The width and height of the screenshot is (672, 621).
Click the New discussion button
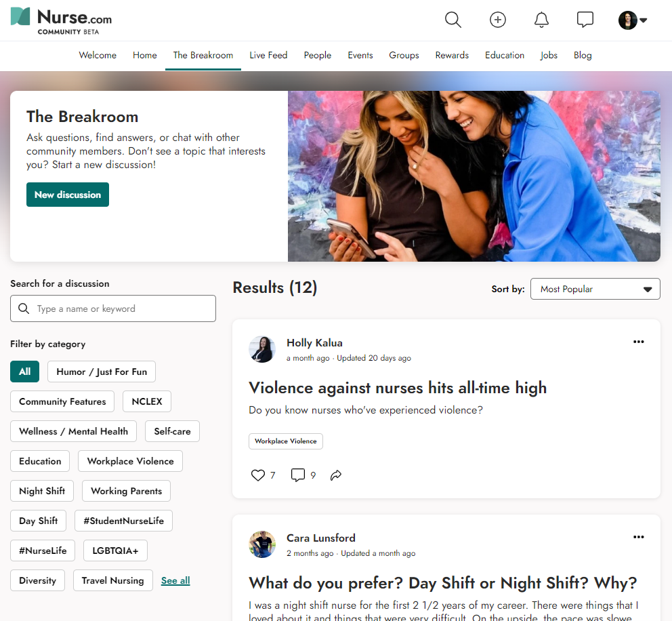tap(67, 195)
